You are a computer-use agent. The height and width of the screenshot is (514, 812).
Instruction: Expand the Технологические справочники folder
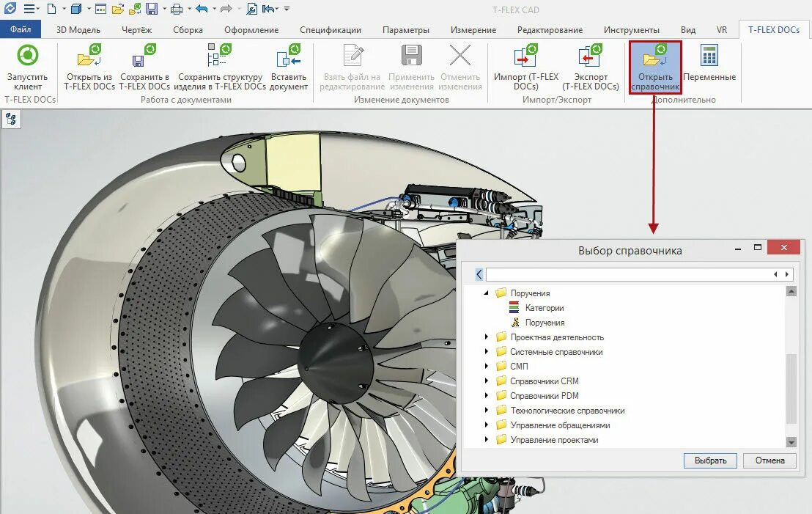(x=487, y=410)
